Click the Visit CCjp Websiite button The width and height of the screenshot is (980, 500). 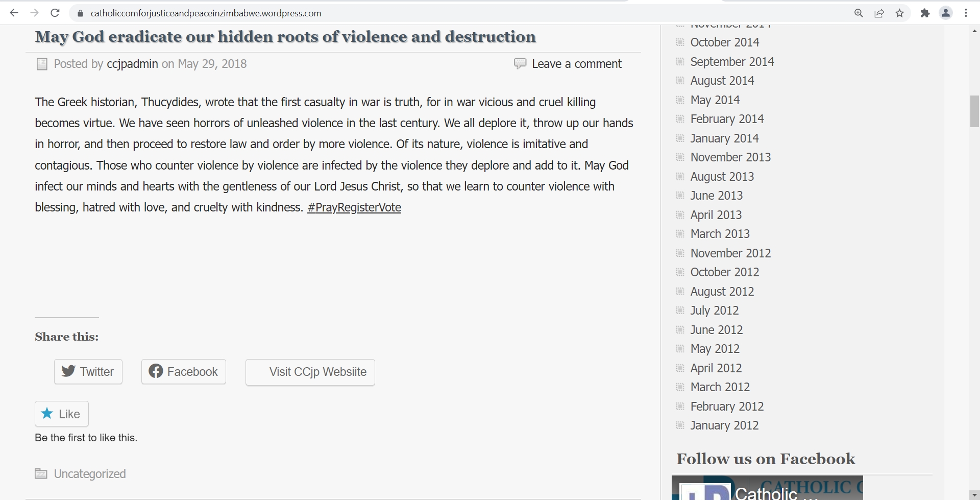tap(310, 372)
